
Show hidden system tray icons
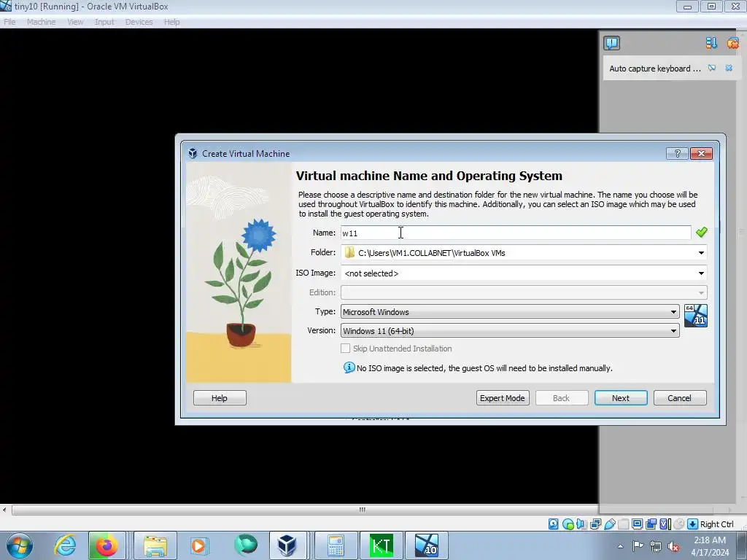pyautogui.click(x=620, y=546)
